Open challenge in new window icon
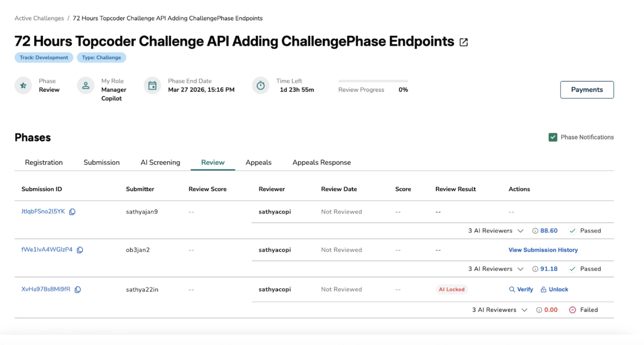The image size is (644, 345). click(x=463, y=42)
